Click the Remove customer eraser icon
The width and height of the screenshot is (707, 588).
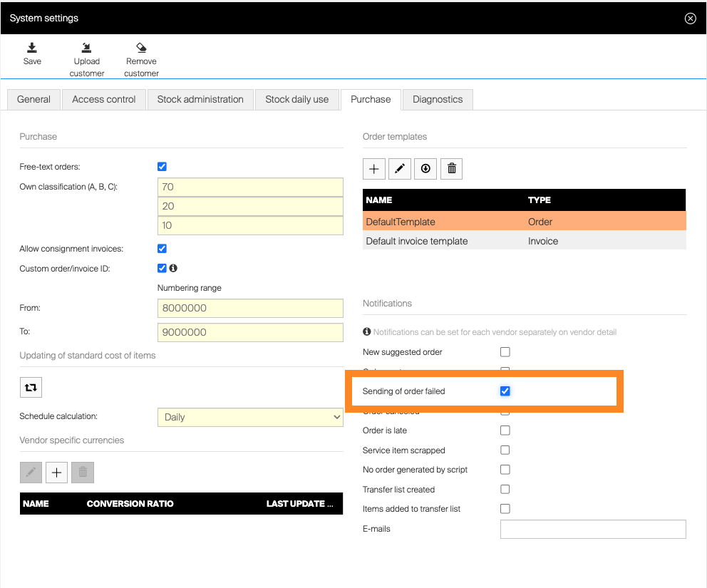click(x=141, y=48)
